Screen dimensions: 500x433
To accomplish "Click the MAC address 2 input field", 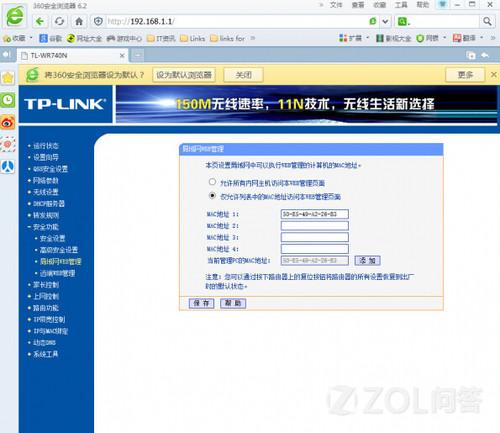I will tap(315, 226).
